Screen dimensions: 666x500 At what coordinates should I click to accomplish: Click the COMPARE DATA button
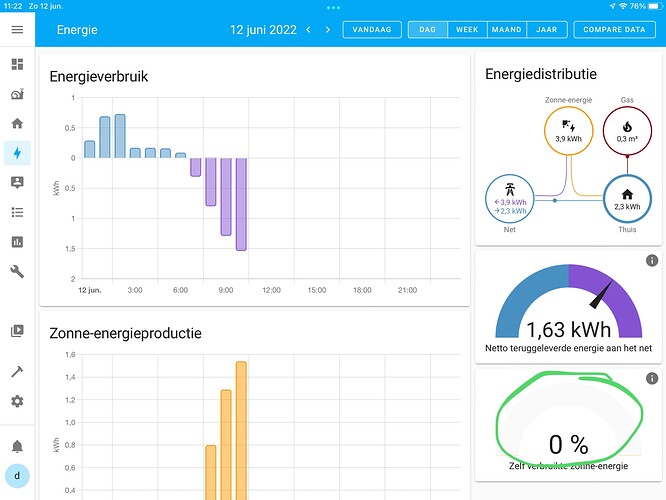click(614, 30)
